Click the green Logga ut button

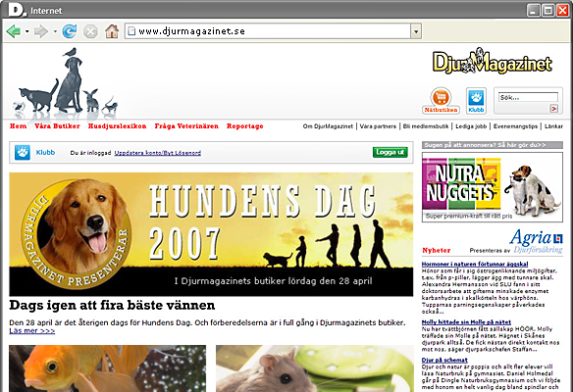[x=390, y=152]
